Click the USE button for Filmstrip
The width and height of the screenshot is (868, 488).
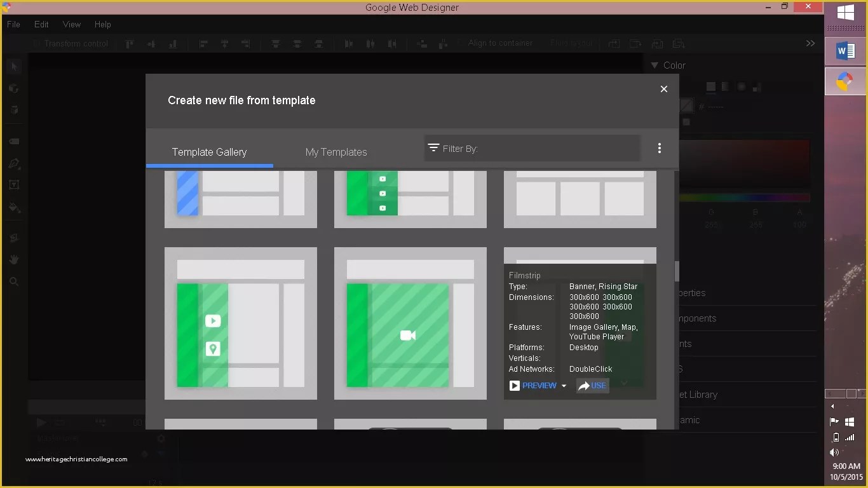point(592,386)
